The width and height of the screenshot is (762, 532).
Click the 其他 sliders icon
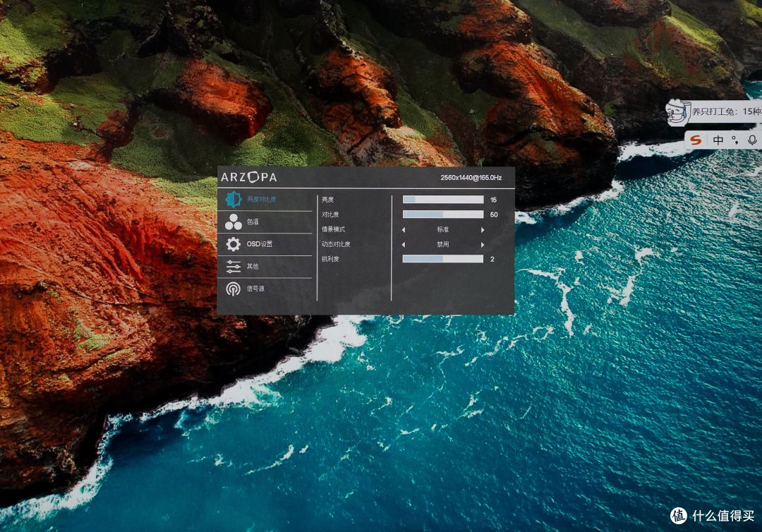[x=234, y=266]
